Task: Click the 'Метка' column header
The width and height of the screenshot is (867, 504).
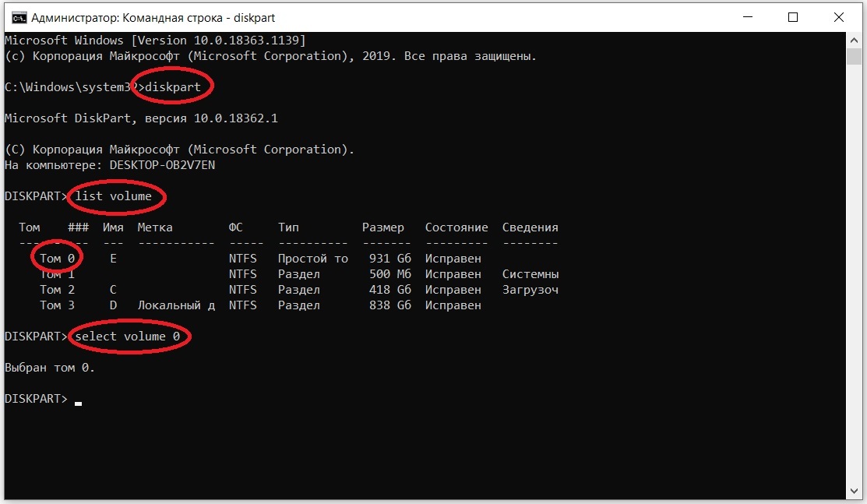Action: point(155,227)
